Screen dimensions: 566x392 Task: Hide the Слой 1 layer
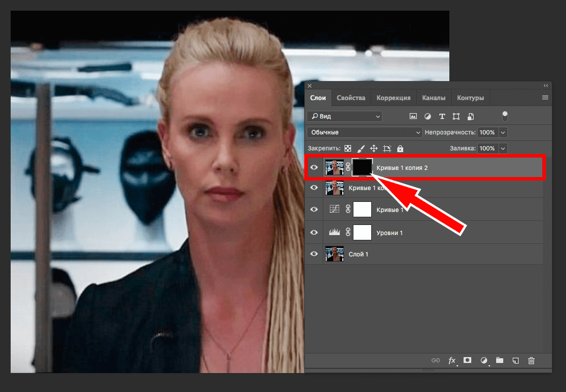pos(314,254)
